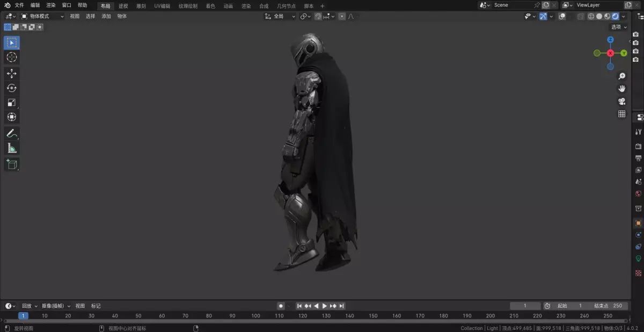
Task: Switch perspective/orthographic with grid icon
Action: point(622,114)
